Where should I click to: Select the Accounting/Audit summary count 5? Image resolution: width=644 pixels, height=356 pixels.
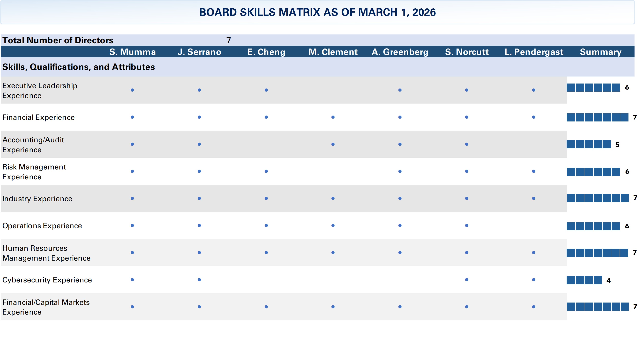617,145
